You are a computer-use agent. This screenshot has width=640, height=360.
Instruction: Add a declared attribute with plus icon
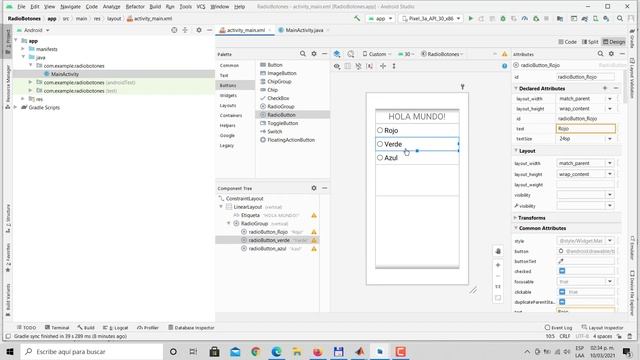coord(605,88)
